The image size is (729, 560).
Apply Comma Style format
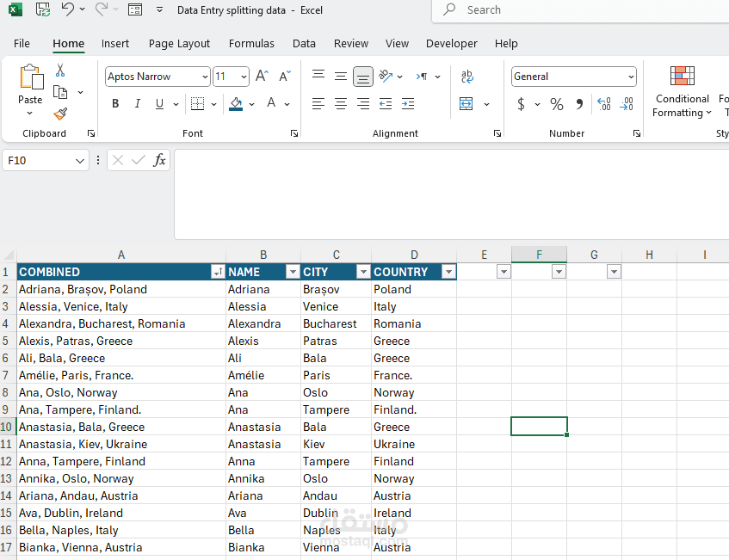(579, 103)
